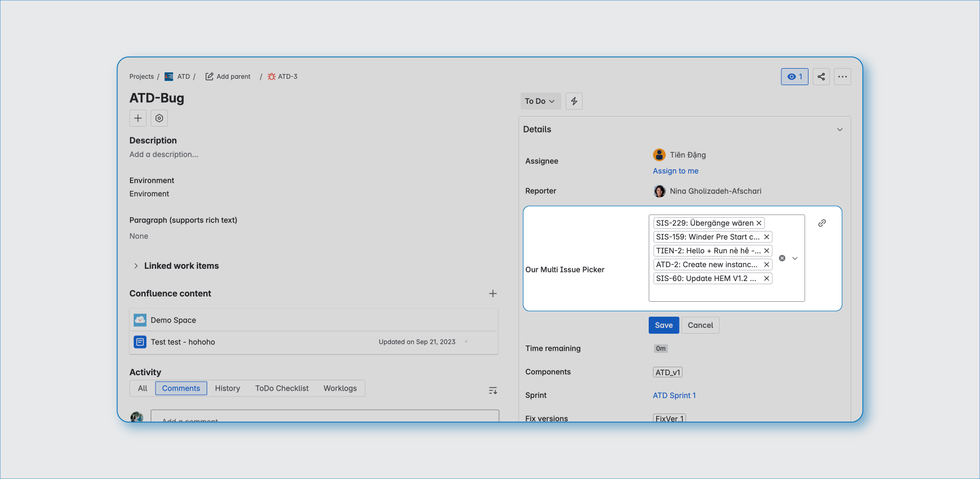Open the more actions ellipsis menu
The height and width of the screenshot is (479, 980).
point(842,77)
